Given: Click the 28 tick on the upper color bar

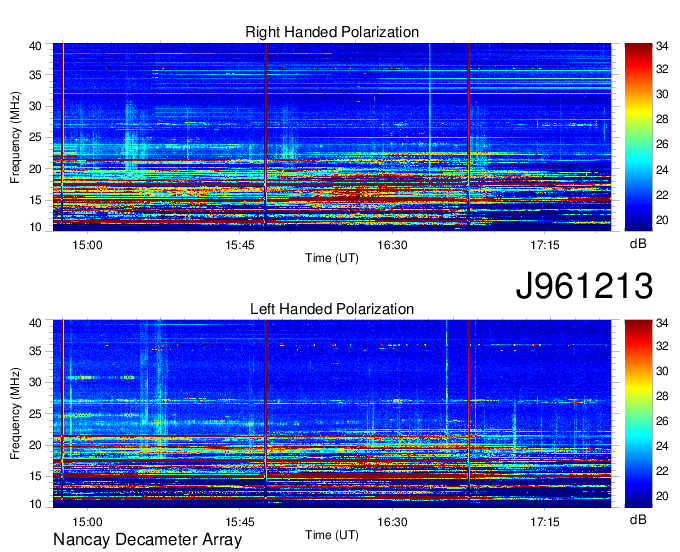Looking at the screenshot, I should point(662,119).
